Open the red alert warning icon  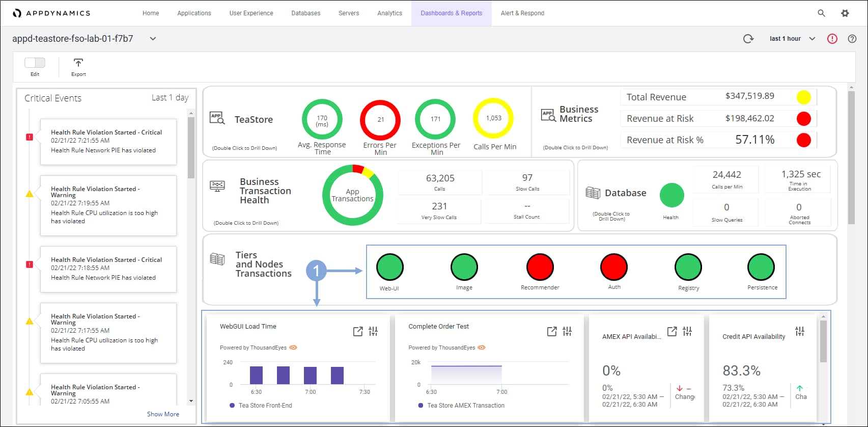[x=832, y=39]
